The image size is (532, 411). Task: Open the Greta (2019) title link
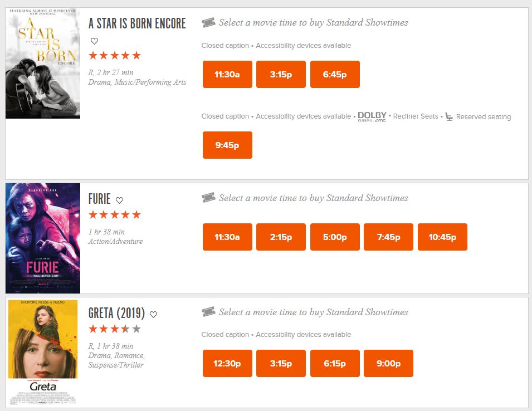(x=116, y=313)
